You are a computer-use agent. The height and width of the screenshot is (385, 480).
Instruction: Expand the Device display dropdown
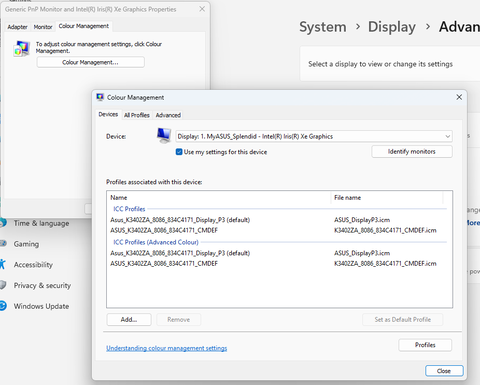coord(314,136)
